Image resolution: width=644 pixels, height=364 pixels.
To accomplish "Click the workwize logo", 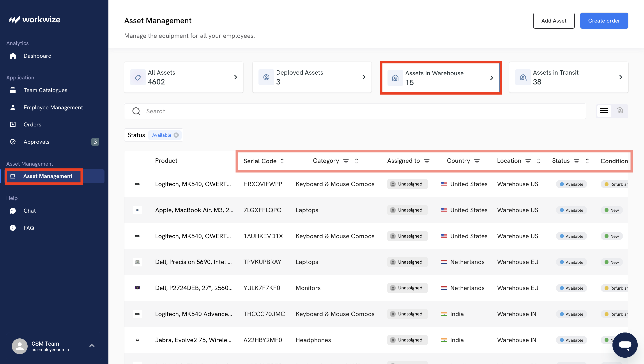I will point(35,19).
